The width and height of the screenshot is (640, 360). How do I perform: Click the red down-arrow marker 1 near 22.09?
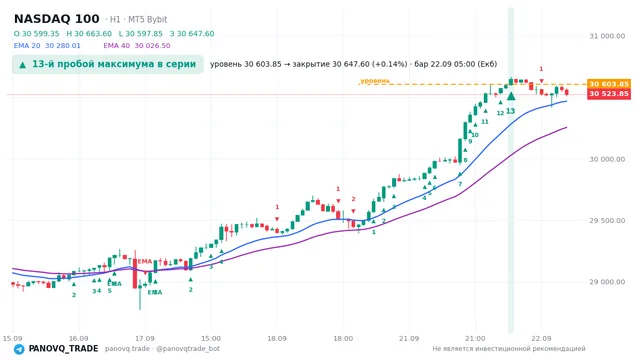[541, 81]
